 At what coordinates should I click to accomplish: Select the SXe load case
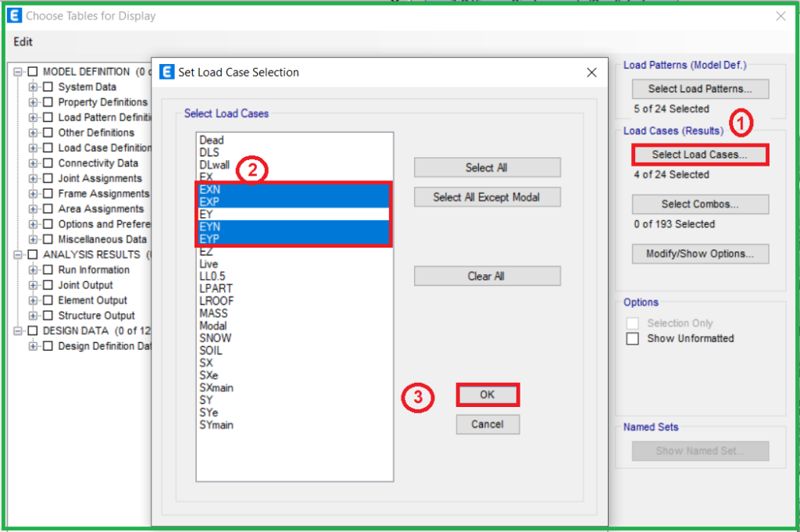tap(295, 376)
